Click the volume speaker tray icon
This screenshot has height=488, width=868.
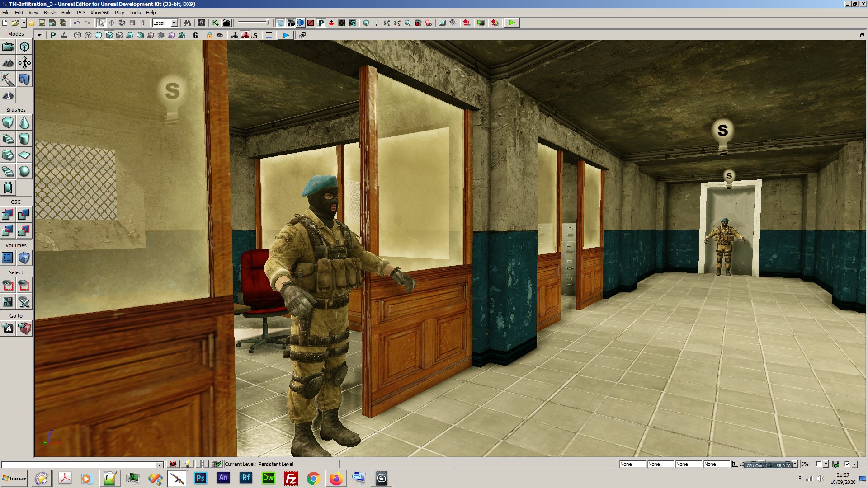coord(820,479)
